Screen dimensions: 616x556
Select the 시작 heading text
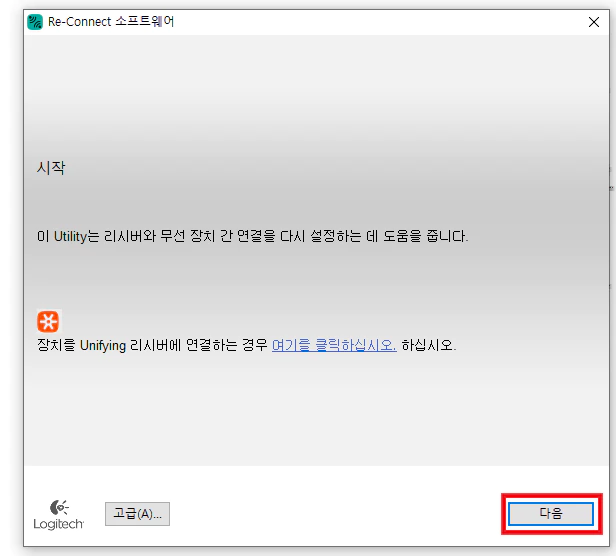(51, 168)
